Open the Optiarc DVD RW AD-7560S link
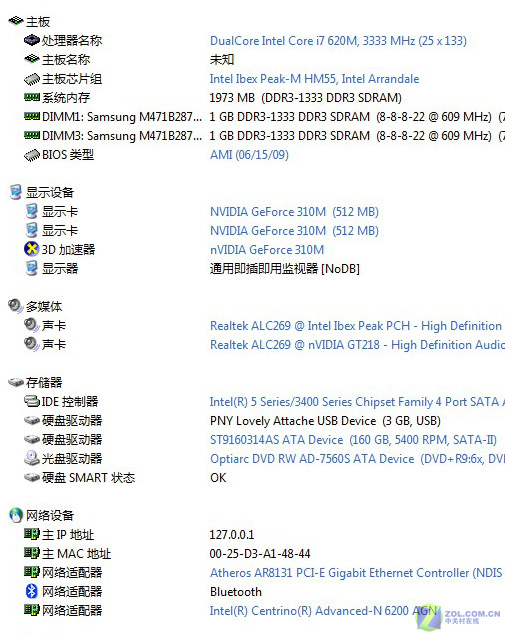The image size is (505, 635). (x=357, y=459)
